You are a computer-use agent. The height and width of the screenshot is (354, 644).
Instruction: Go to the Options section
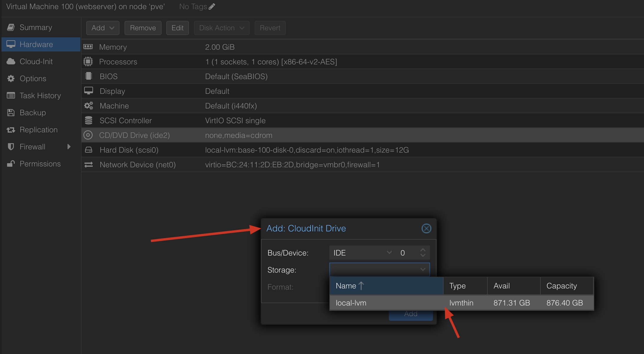click(41, 79)
